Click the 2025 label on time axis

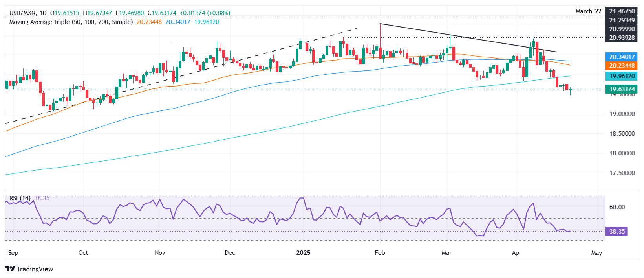click(x=303, y=252)
